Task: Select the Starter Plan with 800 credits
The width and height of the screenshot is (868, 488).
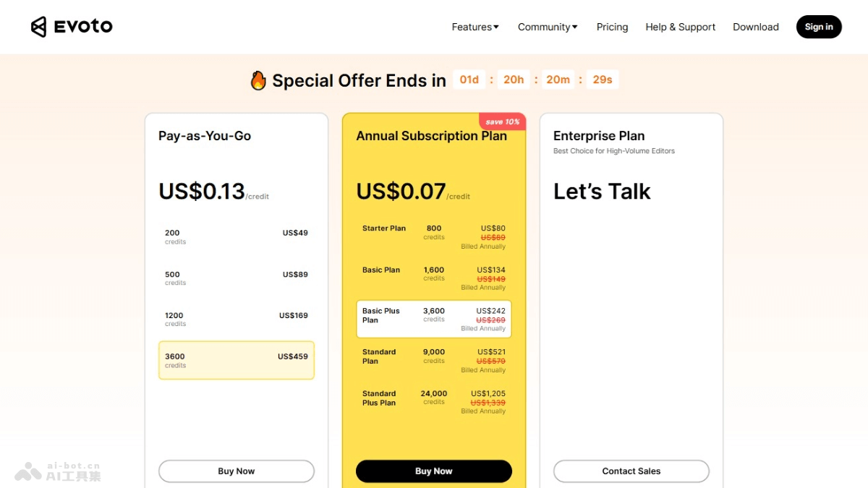Action: [x=434, y=237]
